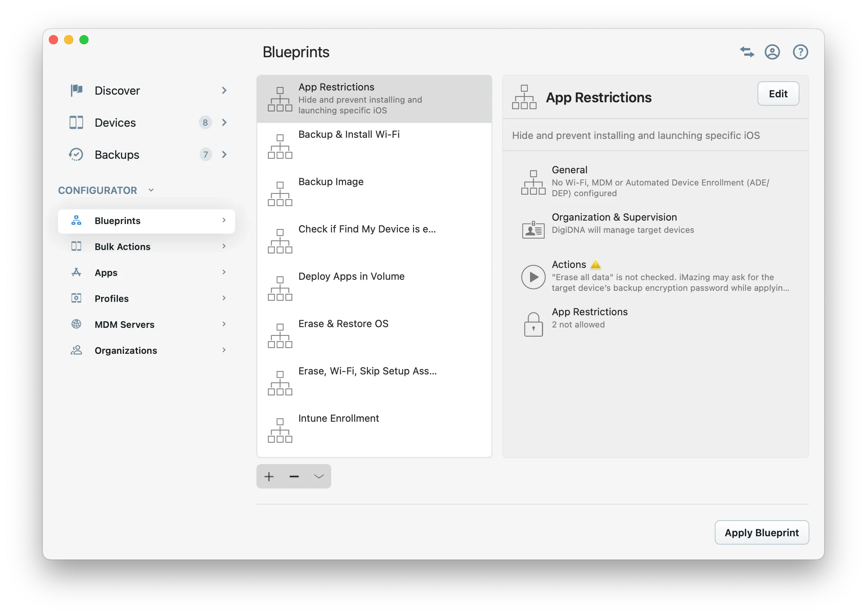Remove selected blueprint with minus button
This screenshot has height=616, width=867.
click(x=294, y=476)
